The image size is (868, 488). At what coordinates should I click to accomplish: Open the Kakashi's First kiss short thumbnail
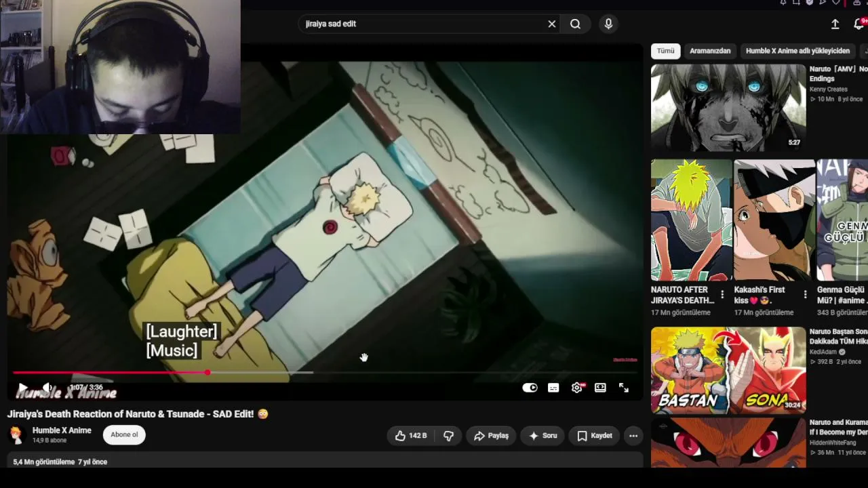pyautogui.click(x=774, y=220)
